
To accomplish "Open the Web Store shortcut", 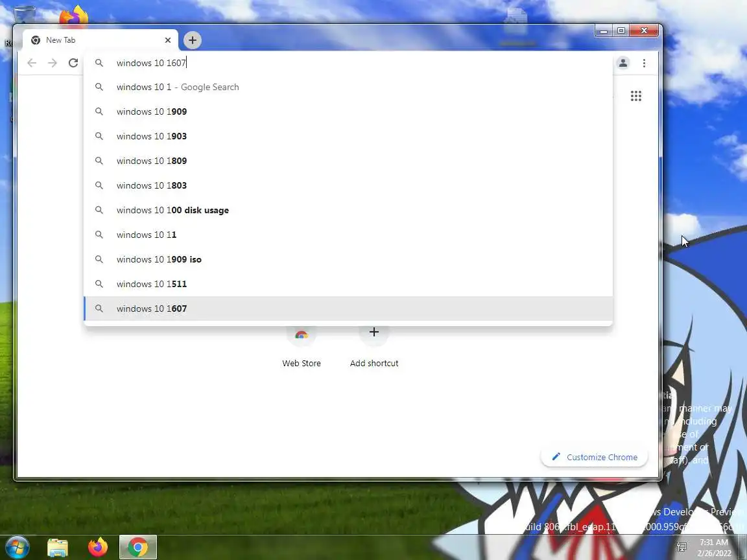I will [301, 347].
